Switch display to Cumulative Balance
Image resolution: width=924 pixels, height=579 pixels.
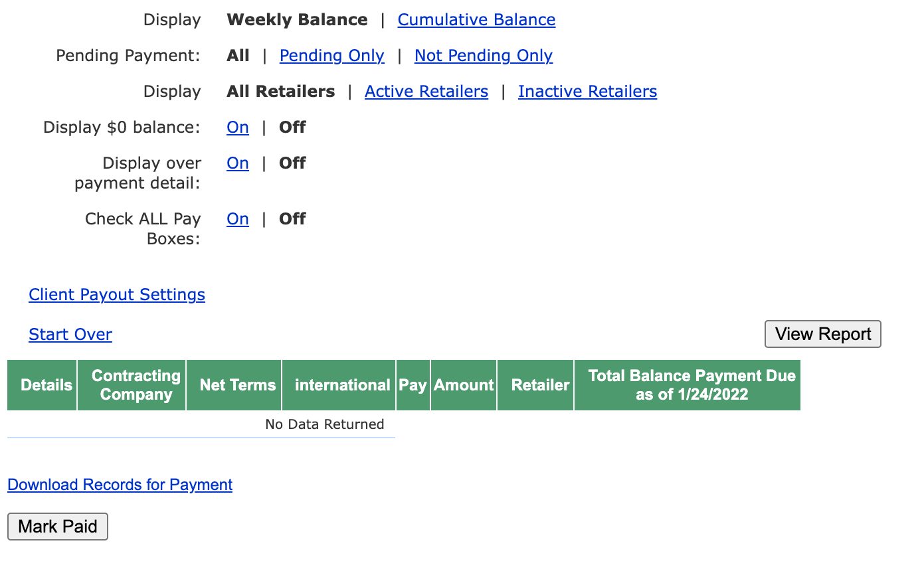[476, 20]
